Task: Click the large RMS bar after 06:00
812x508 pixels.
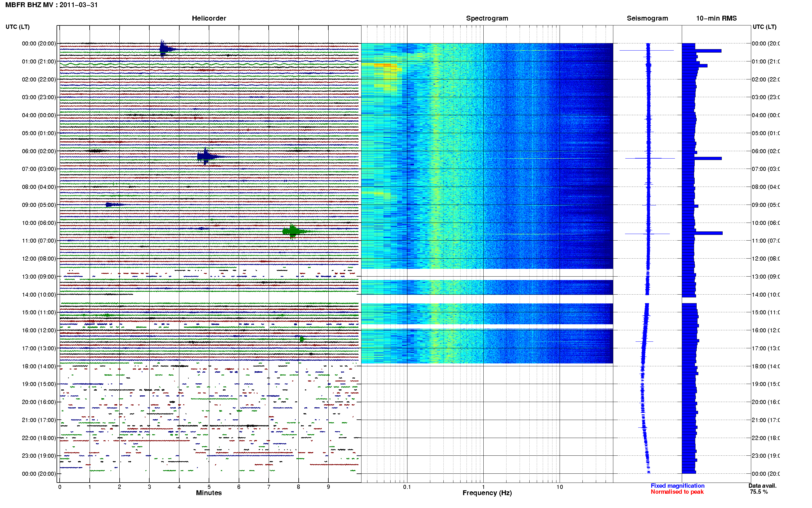Action: click(702, 158)
